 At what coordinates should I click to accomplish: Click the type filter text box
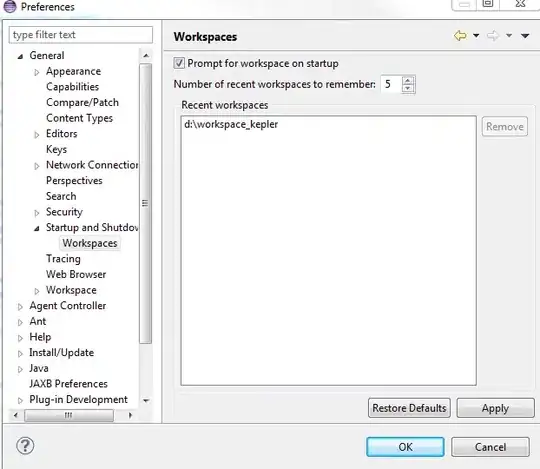pyautogui.click(x=81, y=35)
